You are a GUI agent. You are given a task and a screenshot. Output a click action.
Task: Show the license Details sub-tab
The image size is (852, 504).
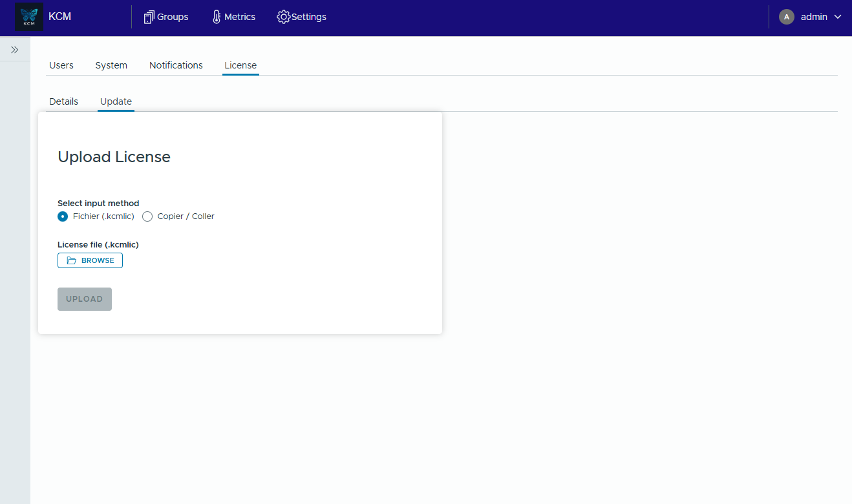[63, 101]
